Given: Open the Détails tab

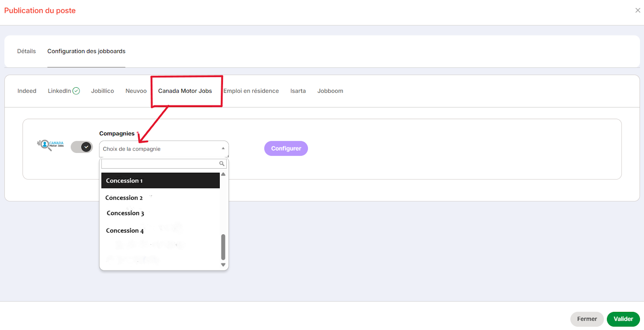Looking at the screenshot, I should click(27, 51).
